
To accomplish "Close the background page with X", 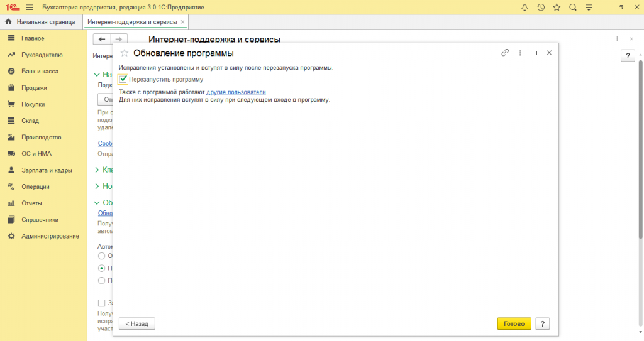I will pos(631,39).
